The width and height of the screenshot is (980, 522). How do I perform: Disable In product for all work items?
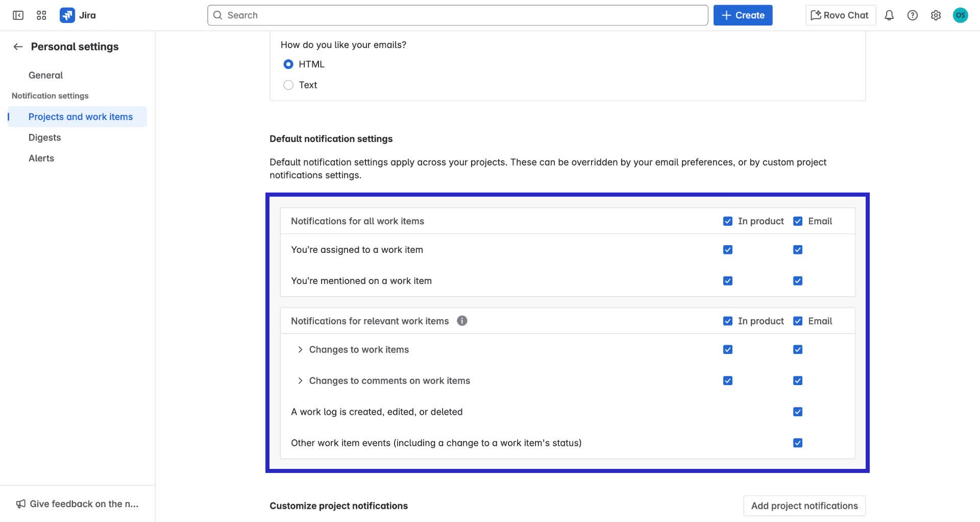(727, 221)
